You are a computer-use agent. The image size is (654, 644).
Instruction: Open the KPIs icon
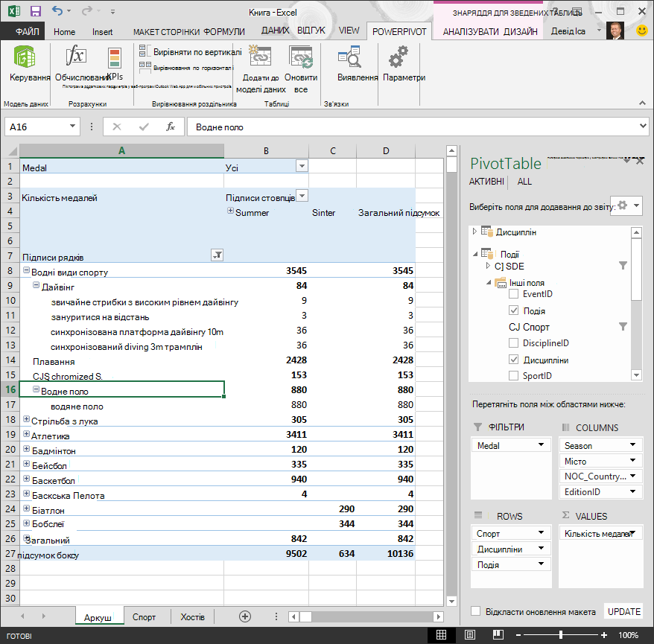pyautogui.click(x=114, y=57)
